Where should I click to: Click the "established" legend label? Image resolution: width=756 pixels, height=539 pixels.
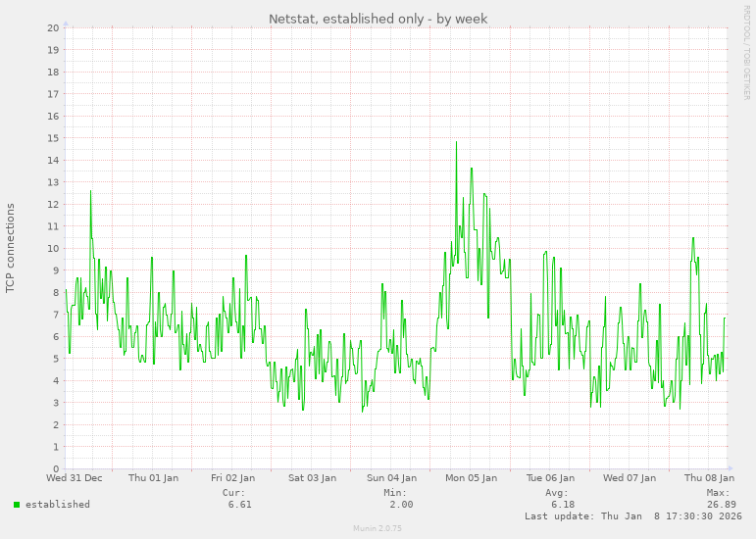pos(57,505)
